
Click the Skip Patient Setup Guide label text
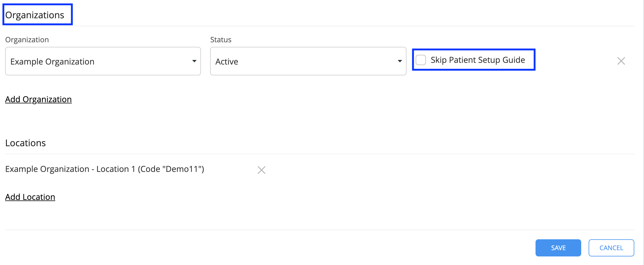[x=478, y=60]
